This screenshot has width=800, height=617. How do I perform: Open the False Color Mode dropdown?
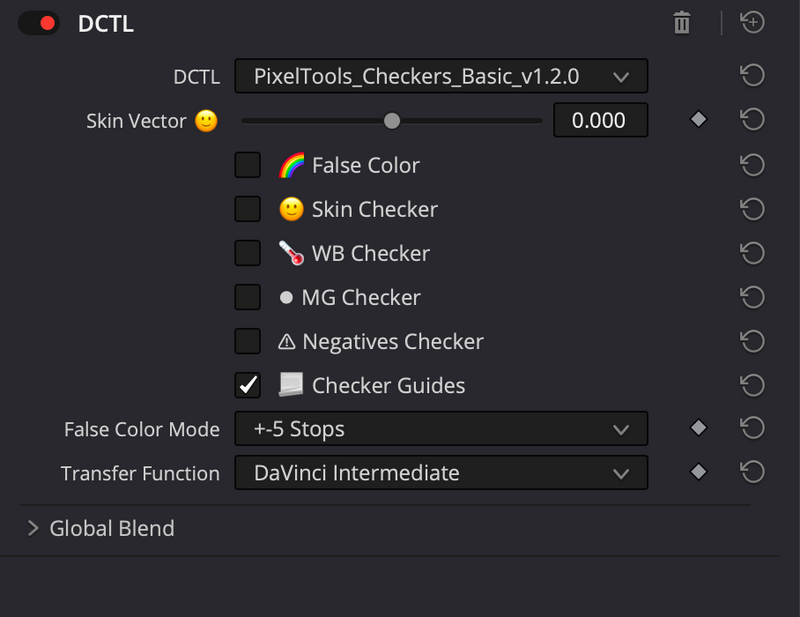click(441, 429)
